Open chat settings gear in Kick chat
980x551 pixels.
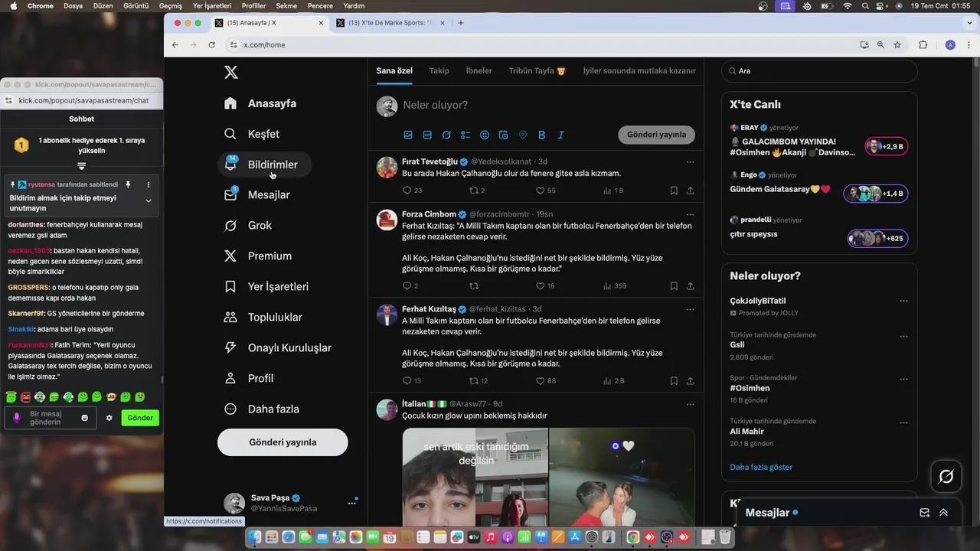coord(109,418)
